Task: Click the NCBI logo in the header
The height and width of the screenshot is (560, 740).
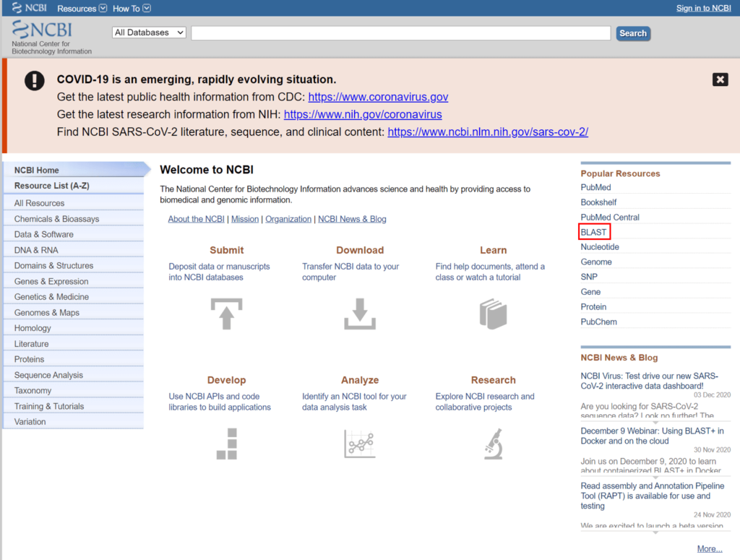Action: [42, 29]
